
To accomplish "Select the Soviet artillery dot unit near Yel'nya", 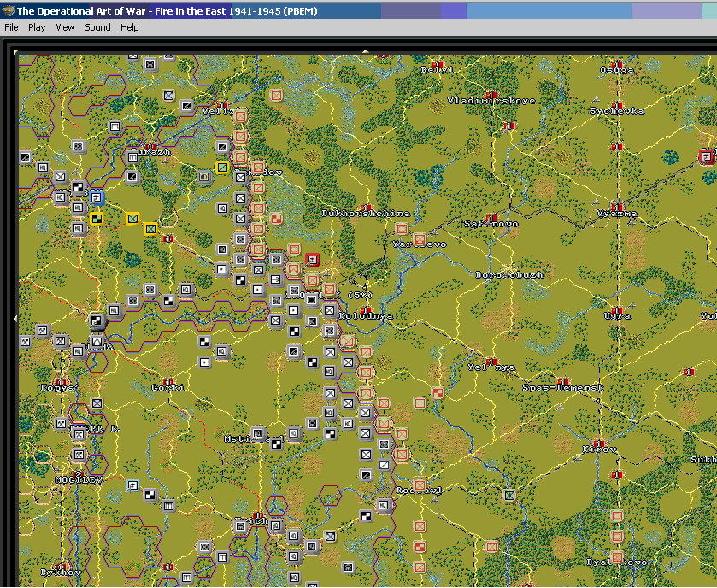I will 420,403.
